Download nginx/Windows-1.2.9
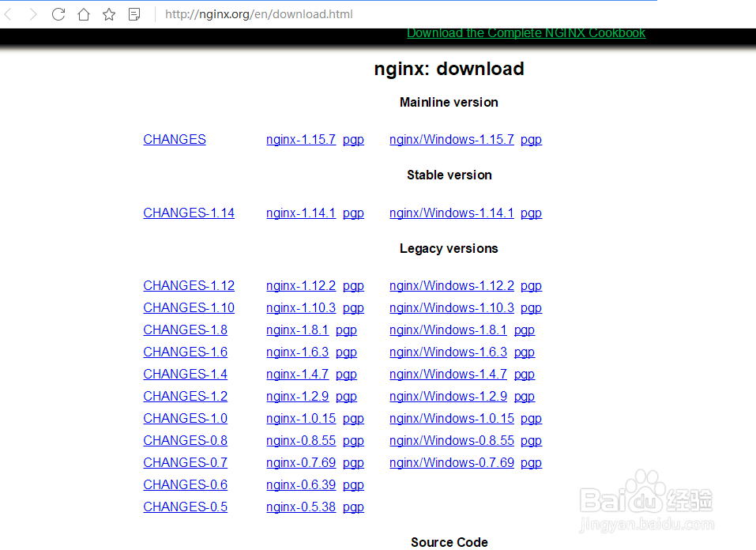 (449, 397)
